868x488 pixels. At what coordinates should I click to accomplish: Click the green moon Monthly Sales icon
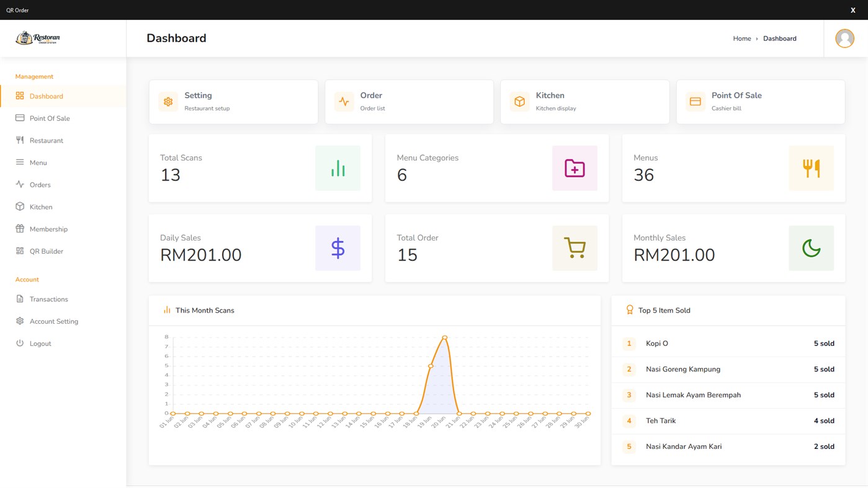coord(811,248)
